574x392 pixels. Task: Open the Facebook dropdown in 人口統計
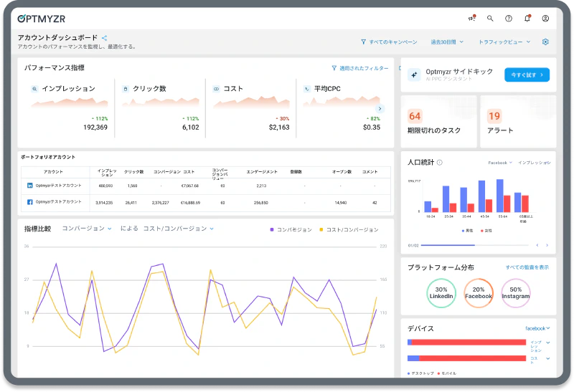500,163
